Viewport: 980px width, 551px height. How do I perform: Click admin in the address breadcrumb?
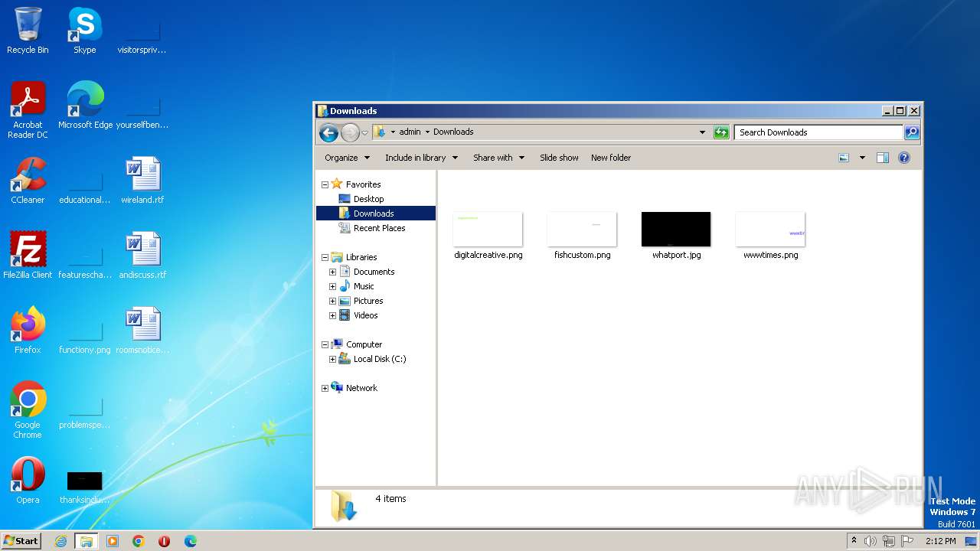(x=410, y=132)
